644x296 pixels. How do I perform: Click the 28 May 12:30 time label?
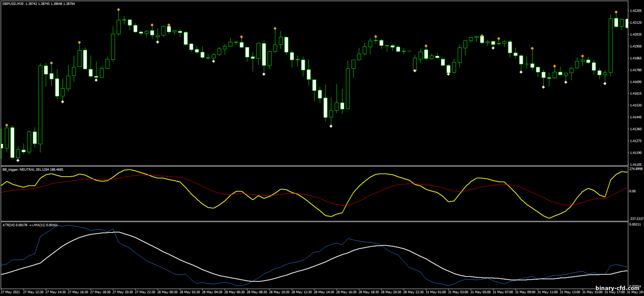coord(301,292)
